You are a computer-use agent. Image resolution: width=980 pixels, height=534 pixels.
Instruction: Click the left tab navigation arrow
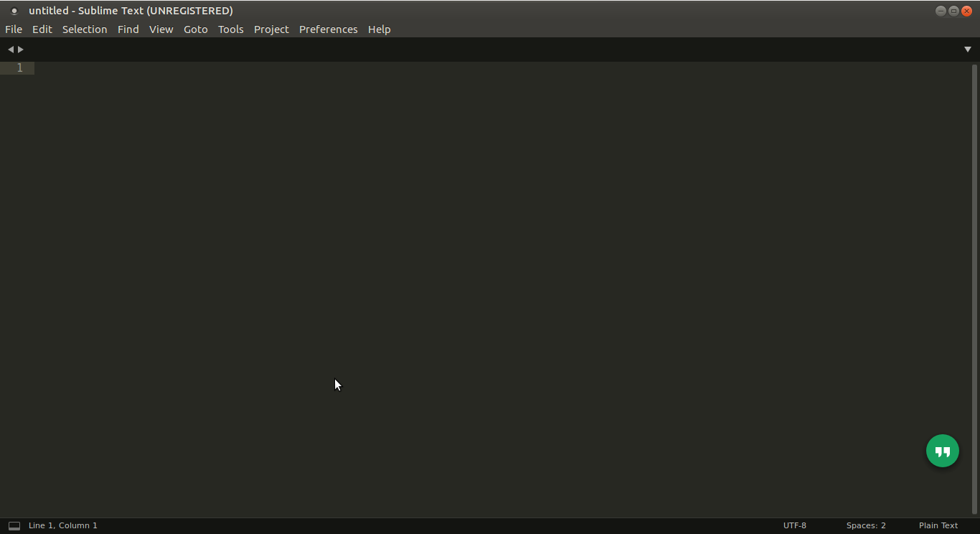(x=11, y=50)
